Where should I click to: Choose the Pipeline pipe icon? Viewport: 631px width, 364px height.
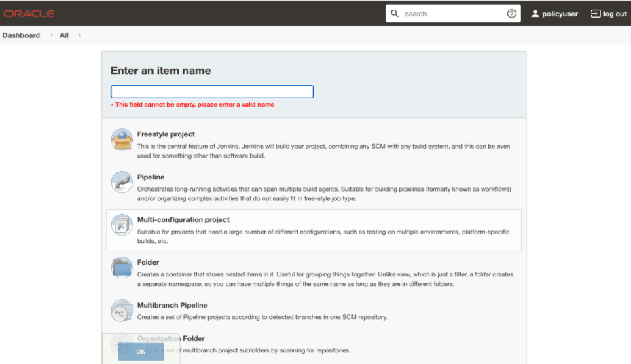tap(122, 182)
